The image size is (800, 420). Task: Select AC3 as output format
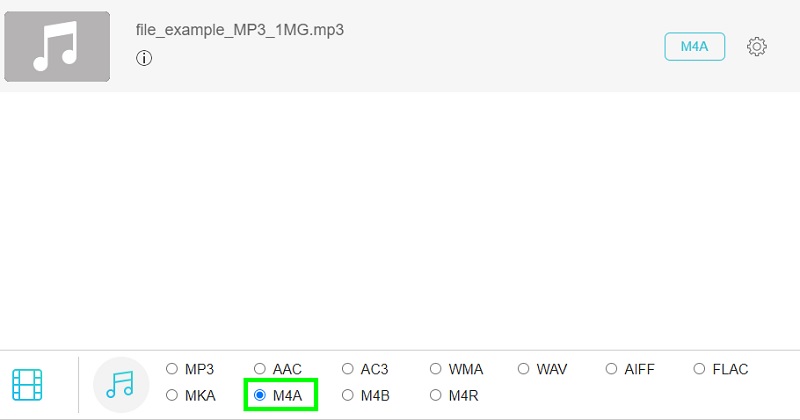(348, 369)
